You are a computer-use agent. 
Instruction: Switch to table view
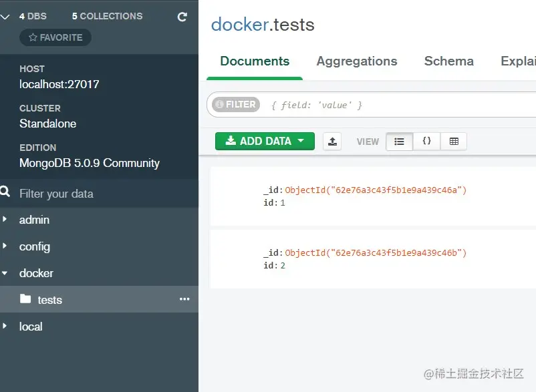pos(454,142)
